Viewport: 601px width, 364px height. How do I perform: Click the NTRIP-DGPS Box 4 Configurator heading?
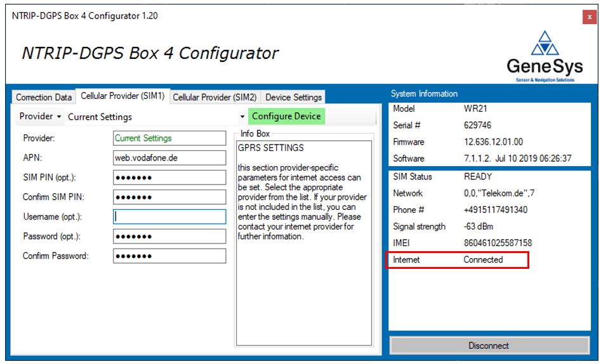coord(150,53)
